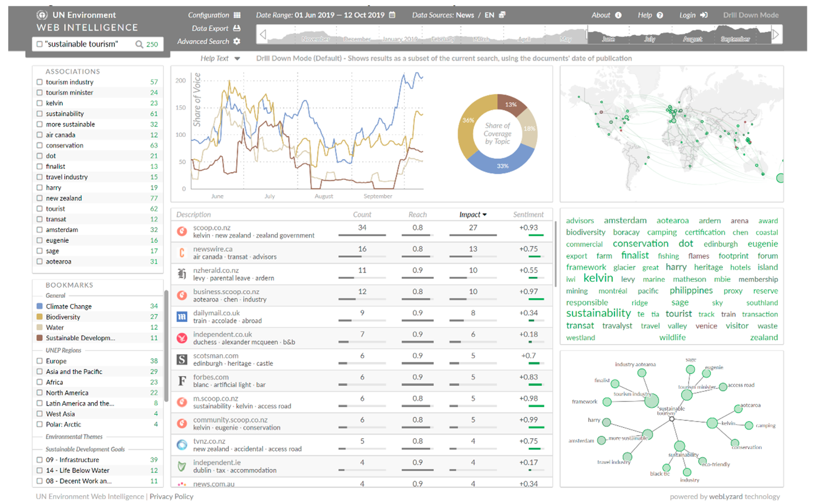This screenshot has height=504, width=813.
Task: Click the dailymail.co.uk source icon
Action: [182, 316]
